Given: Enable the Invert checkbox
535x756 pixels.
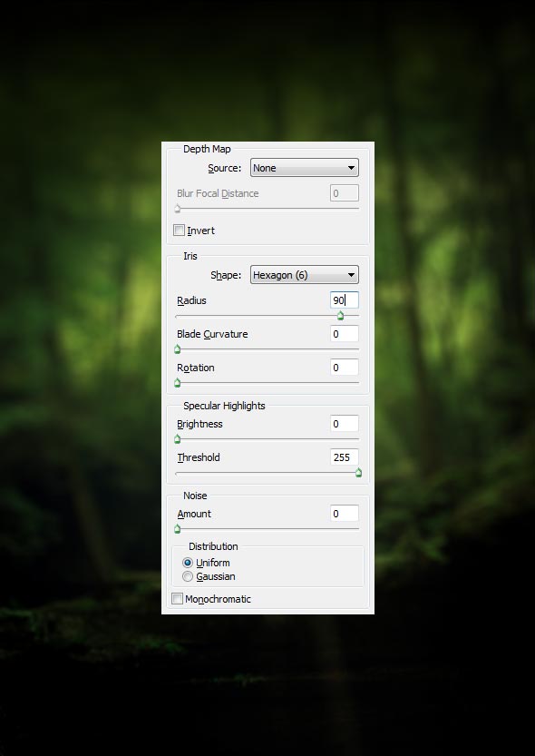Looking at the screenshot, I should click(180, 231).
